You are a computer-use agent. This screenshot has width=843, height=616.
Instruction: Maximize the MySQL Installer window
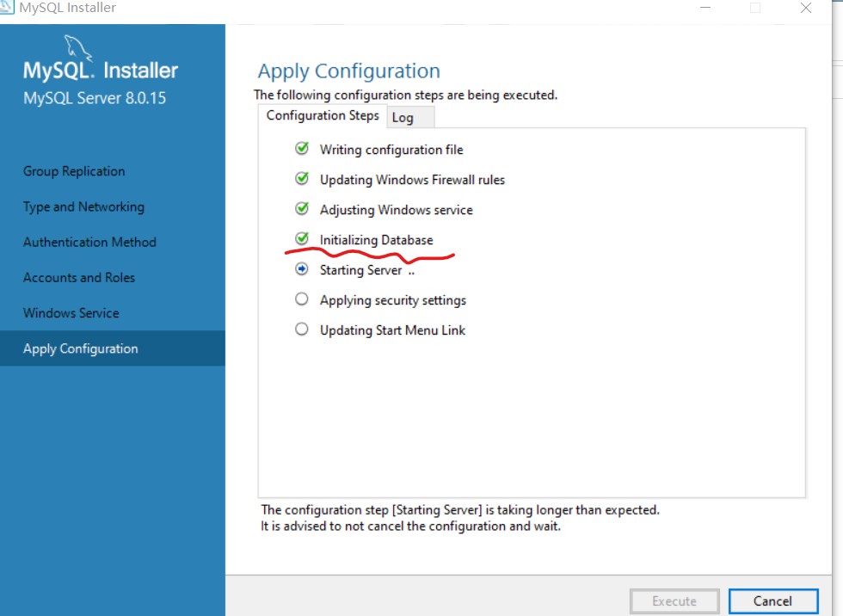(x=755, y=8)
